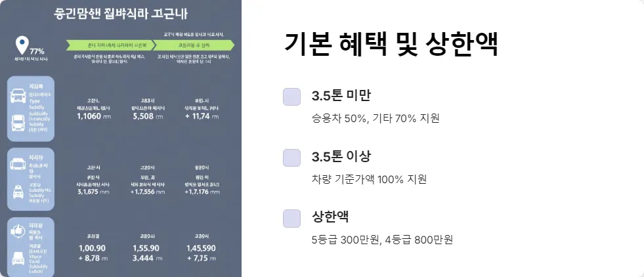This screenshot has height=277, width=644.
Task: Click the right green arrow banner
Action: [194, 45]
